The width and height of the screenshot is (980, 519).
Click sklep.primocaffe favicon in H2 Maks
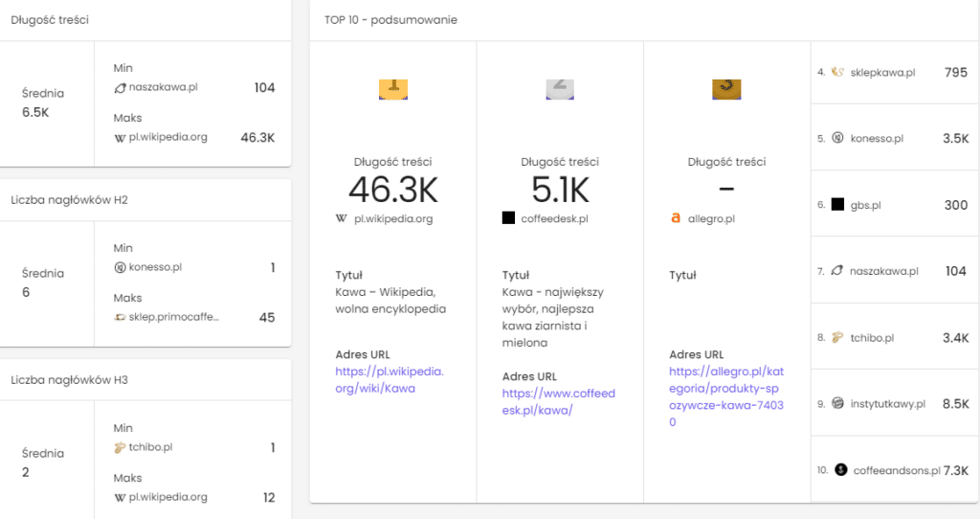coord(120,317)
